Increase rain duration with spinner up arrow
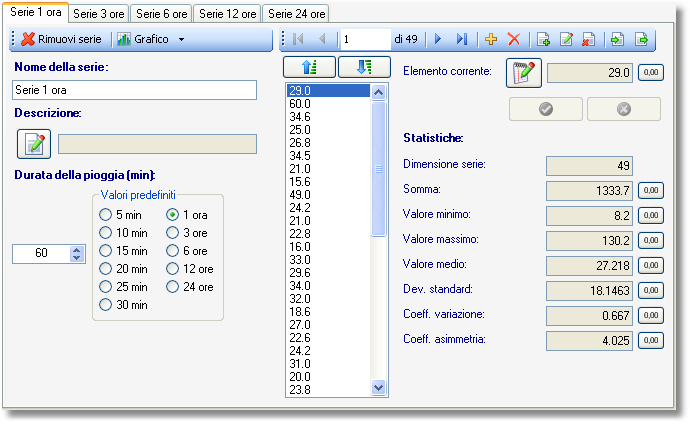Screen dimensions: 690x424 [77, 250]
